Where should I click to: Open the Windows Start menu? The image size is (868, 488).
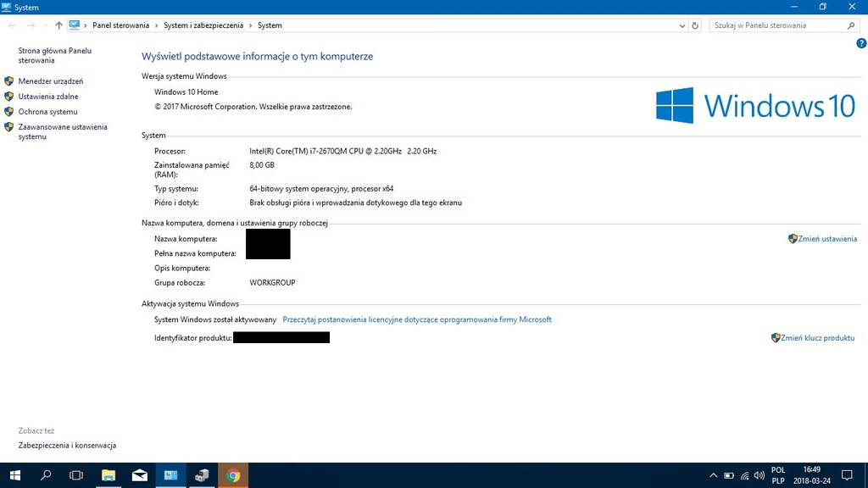coord(15,475)
